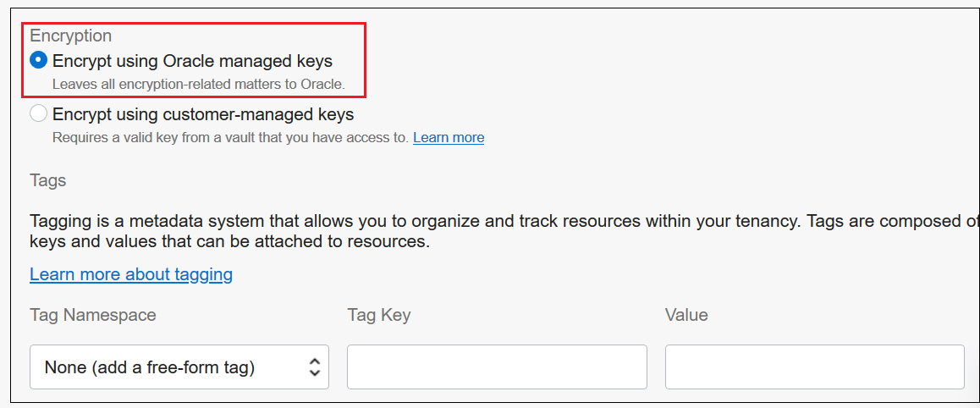Select Encrypt using customer-managed keys radio button
The width and height of the screenshot is (980, 408).
click(x=38, y=113)
